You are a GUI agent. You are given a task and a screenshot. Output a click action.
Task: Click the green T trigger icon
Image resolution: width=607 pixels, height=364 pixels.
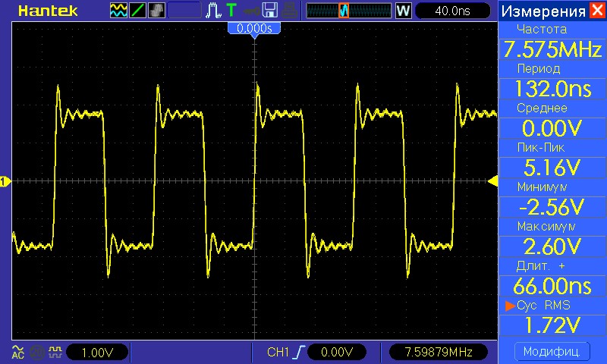click(231, 11)
